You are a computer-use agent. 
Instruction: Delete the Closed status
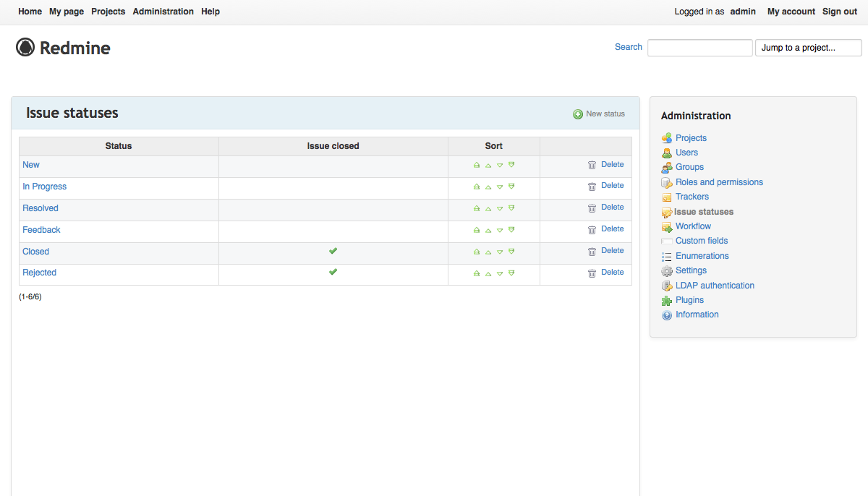coord(605,251)
